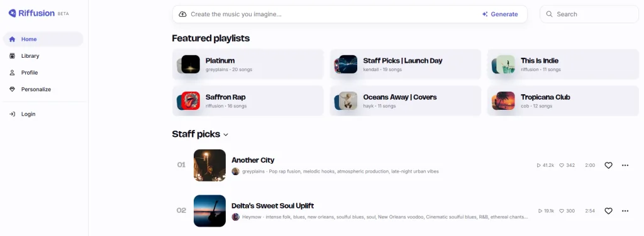Click the Profile person icon
The height and width of the screenshot is (236, 644).
(x=13, y=73)
